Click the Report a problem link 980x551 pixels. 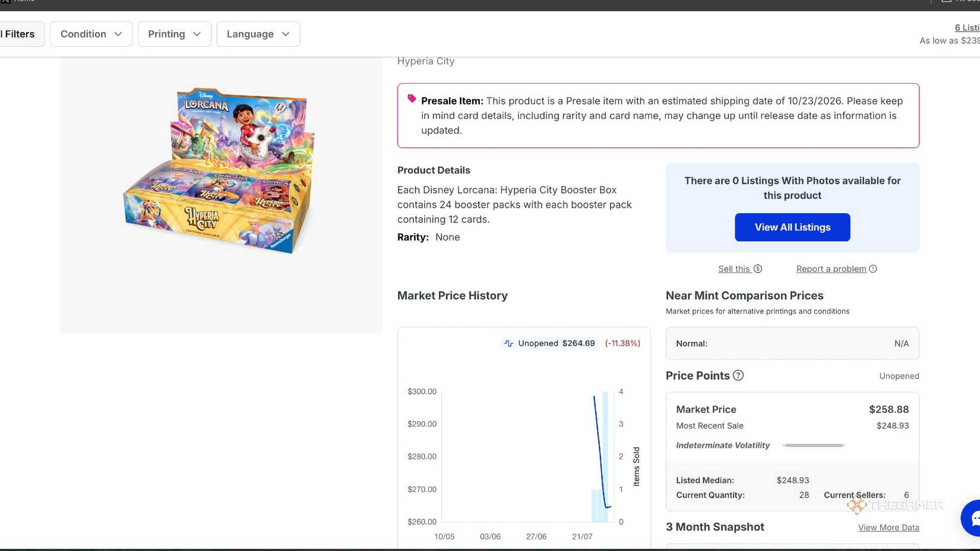click(x=831, y=269)
